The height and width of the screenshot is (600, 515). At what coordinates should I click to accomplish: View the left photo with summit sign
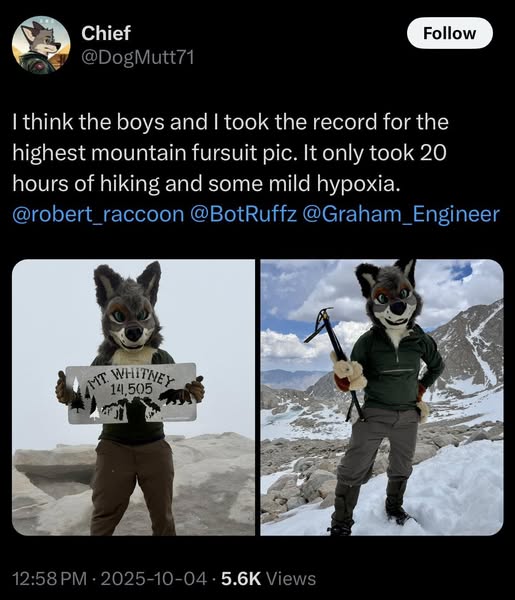tap(134, 397)
